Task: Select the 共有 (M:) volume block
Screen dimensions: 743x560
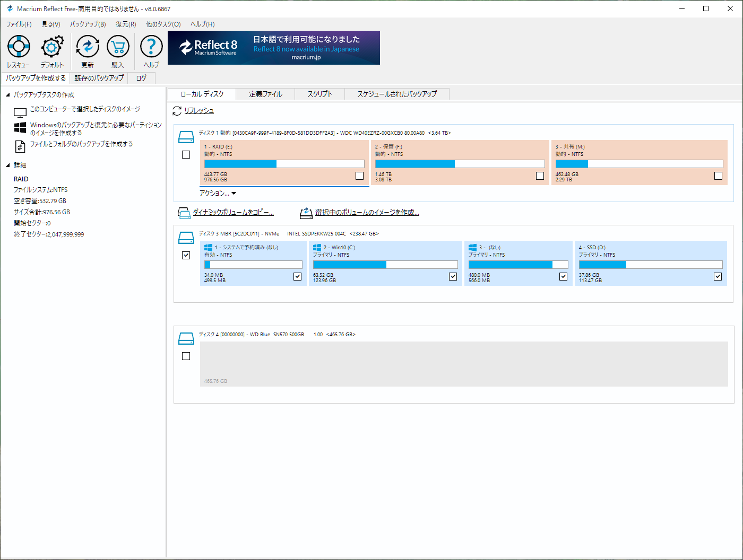Action: tap(640, 163)
